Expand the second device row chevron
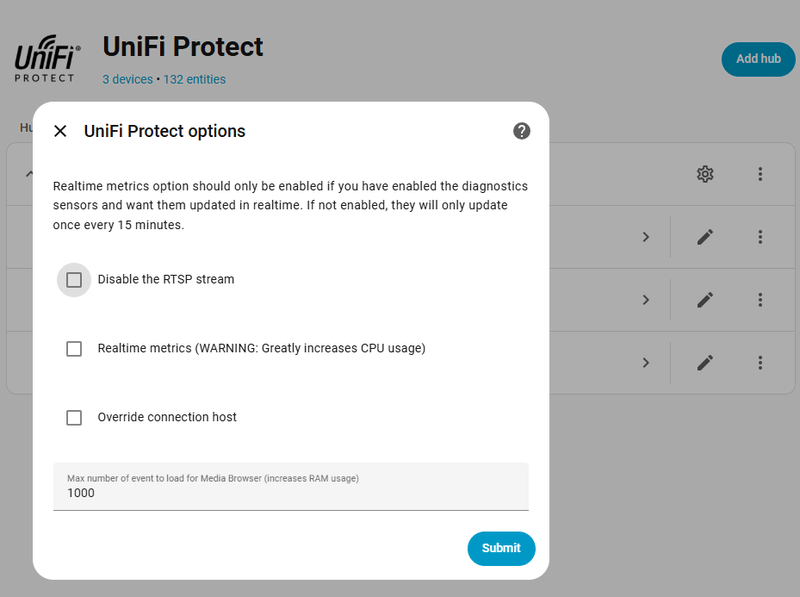This screenshot has height=597, width=800. tap(646, 299)
